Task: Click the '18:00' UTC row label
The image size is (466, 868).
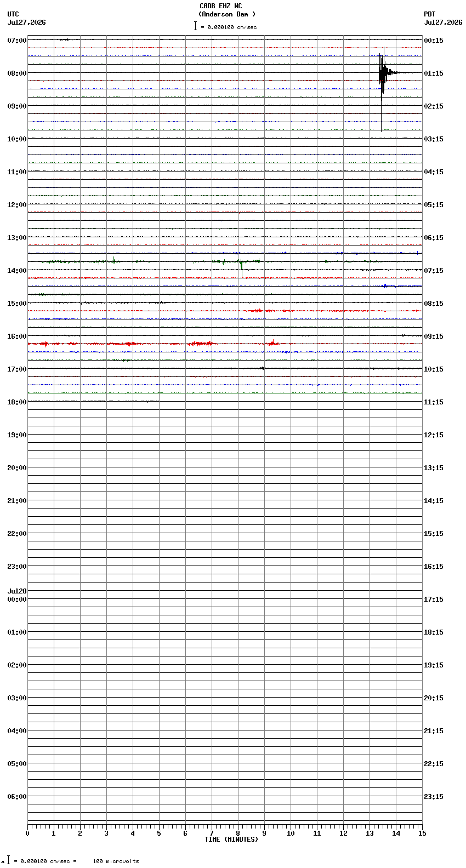Action: point(17,402)
